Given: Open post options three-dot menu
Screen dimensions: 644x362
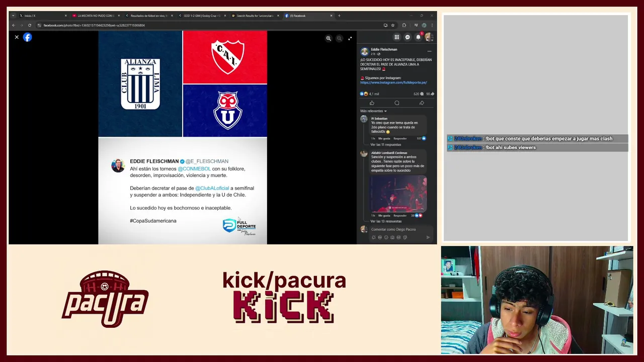Looking at the screenshot, I should point(429,51).
